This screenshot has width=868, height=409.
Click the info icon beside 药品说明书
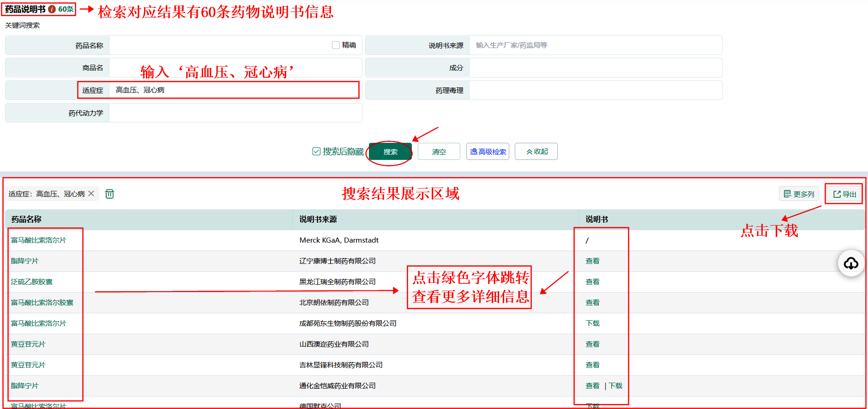(x=52, y=9)
